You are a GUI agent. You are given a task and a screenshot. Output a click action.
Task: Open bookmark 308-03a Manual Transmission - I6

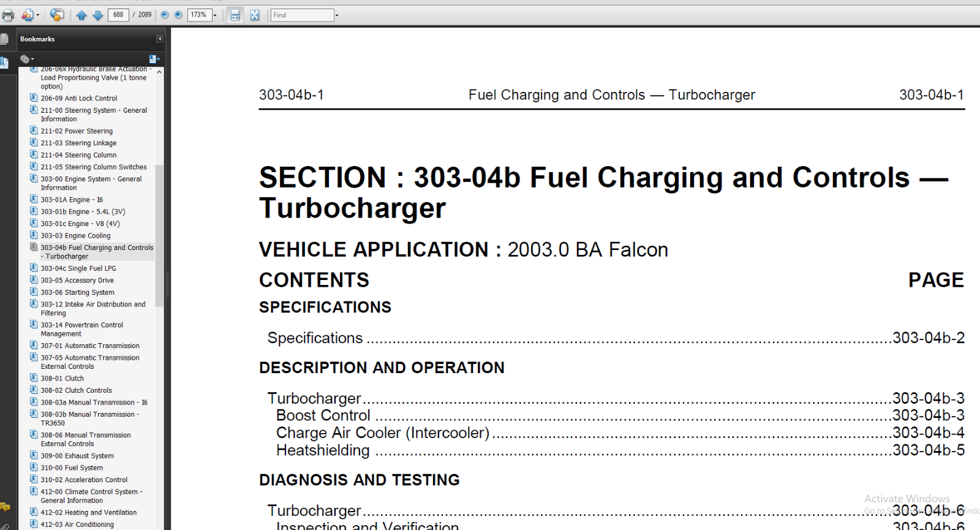click(x=94, y=403)
